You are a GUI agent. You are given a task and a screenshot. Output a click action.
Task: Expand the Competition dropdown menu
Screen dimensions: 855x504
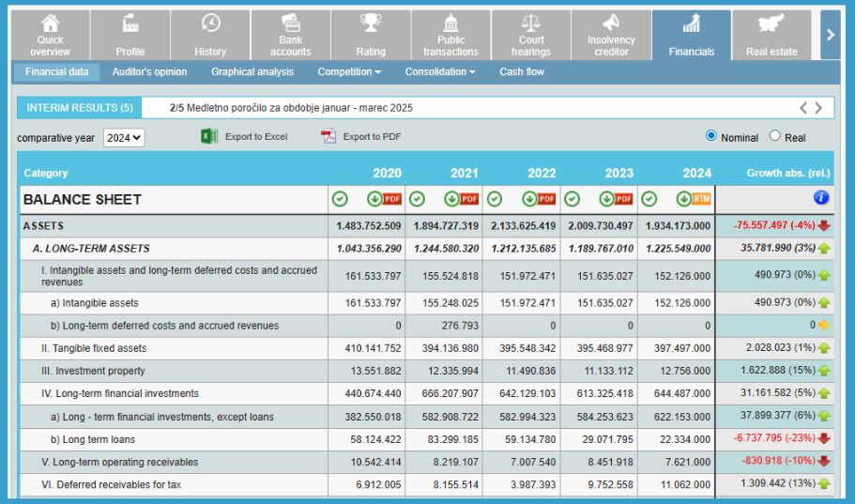(x=349, y=72)
